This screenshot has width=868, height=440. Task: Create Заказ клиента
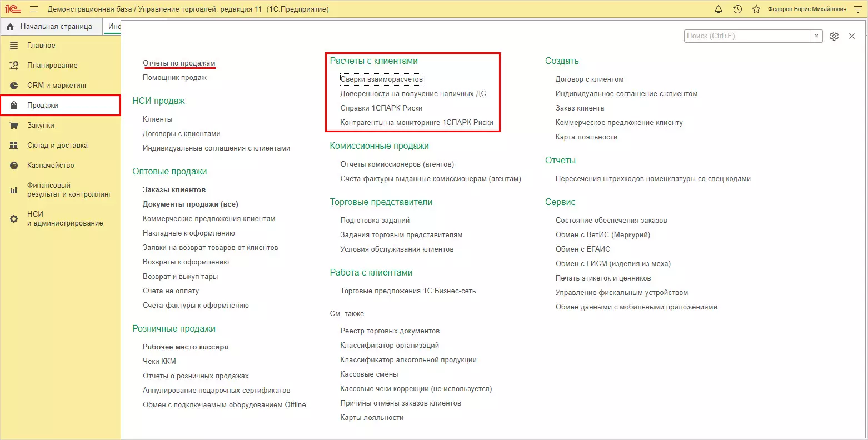(x=580, y=108)
